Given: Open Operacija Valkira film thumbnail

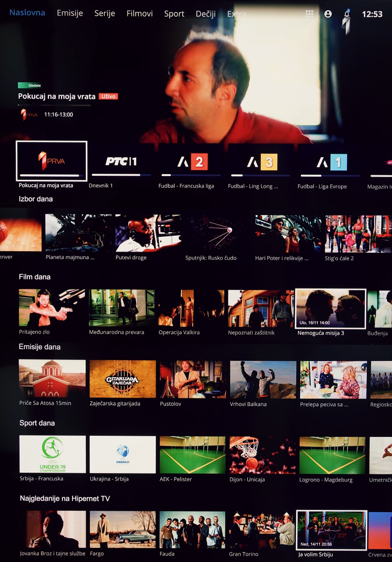Looking at the screenshot, I should 191,308.
